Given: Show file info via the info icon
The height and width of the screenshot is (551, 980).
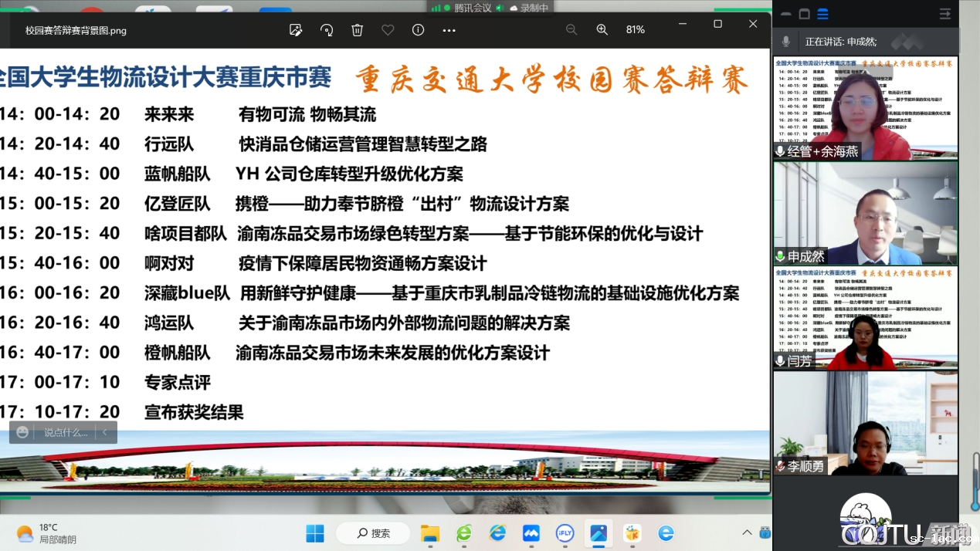Looking at the screenshot, I should click(x=419, y=30).
